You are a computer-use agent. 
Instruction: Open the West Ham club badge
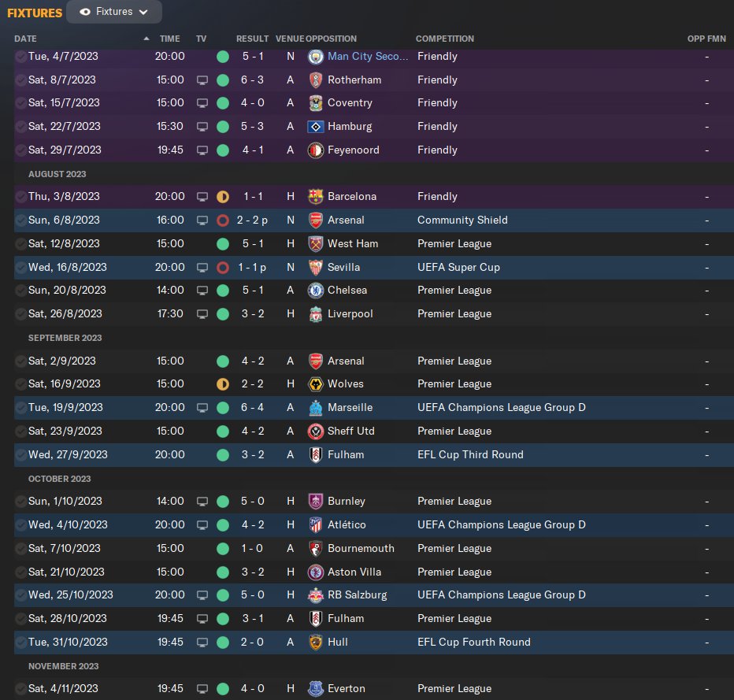coord(316,244)
